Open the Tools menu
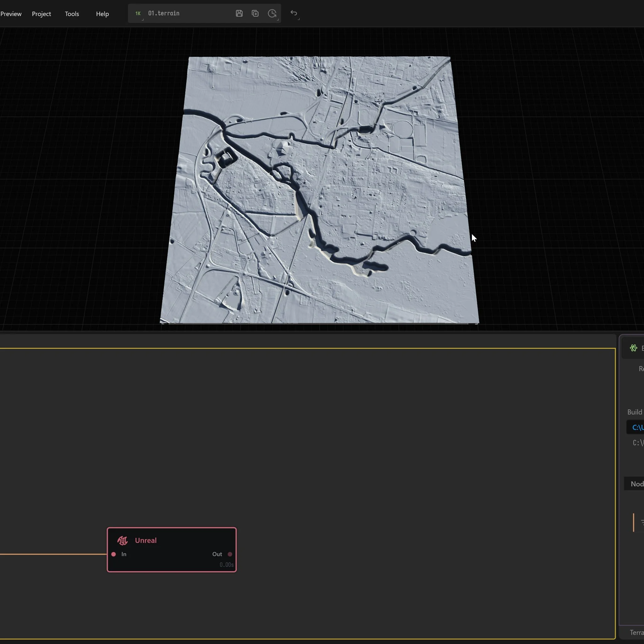The height and width of the screenshot is (644, 644). [72, 14]
